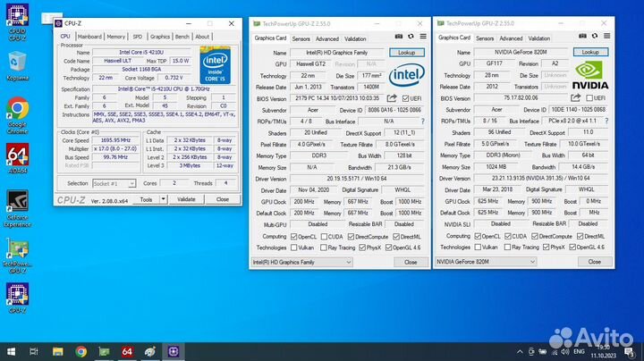Click the Intel Core i5 4210U name field
Image resolution: width=644 pixels, height=361 pixels.
(x=141, y=53)
